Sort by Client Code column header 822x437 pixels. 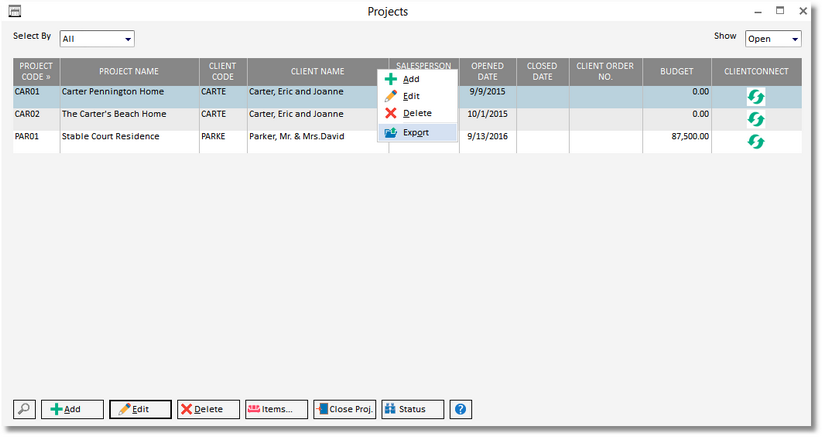click(223, 72)
